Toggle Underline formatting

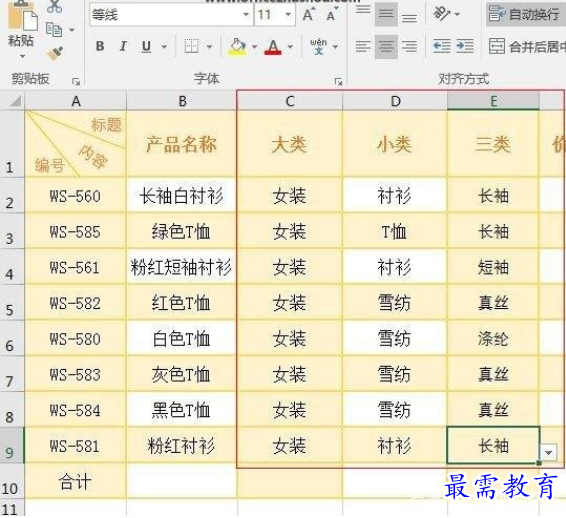pyautogui.click(x=146, y=46)
